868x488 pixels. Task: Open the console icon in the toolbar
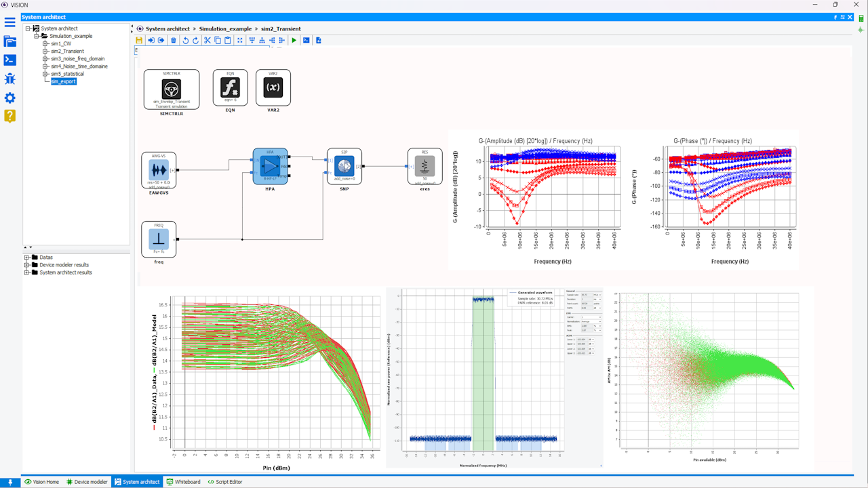(x=307, y=40)
